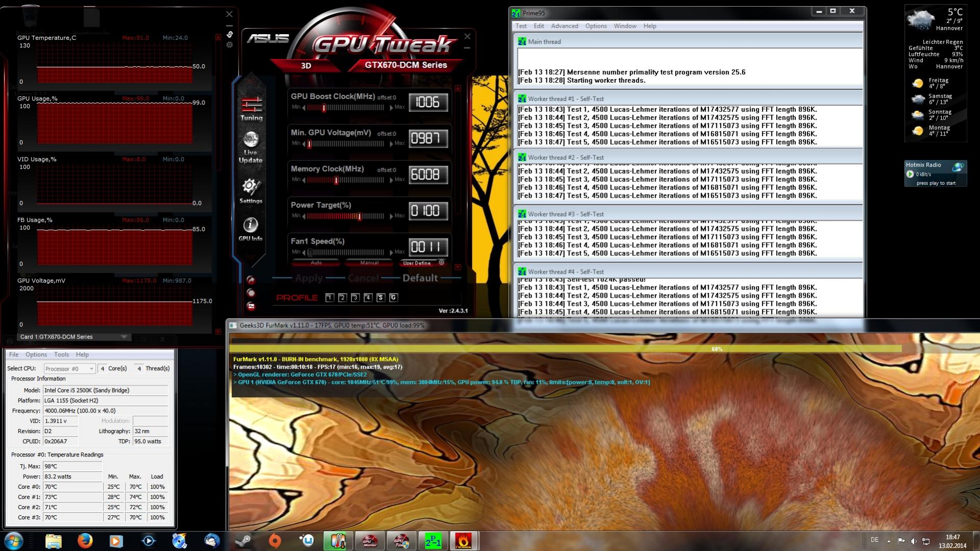The height and width of the screenshot is (551, 980).
Task: Click the Hotmix Radio play button
Action: (x=910, y=174)
